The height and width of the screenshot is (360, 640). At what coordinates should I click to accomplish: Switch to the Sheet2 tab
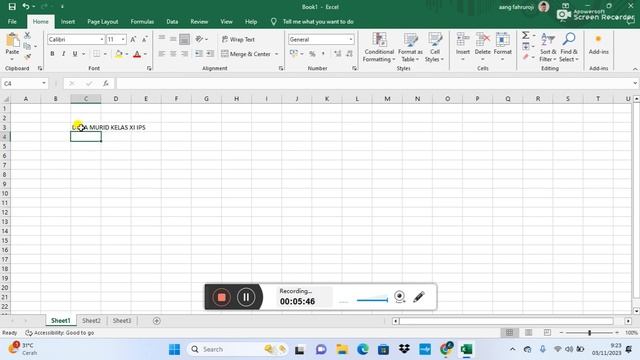91,321
